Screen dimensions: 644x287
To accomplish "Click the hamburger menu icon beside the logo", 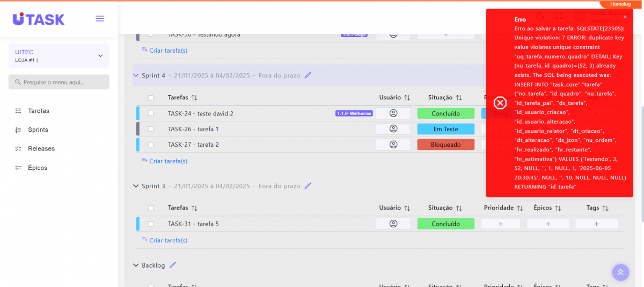I will [100, 19].
